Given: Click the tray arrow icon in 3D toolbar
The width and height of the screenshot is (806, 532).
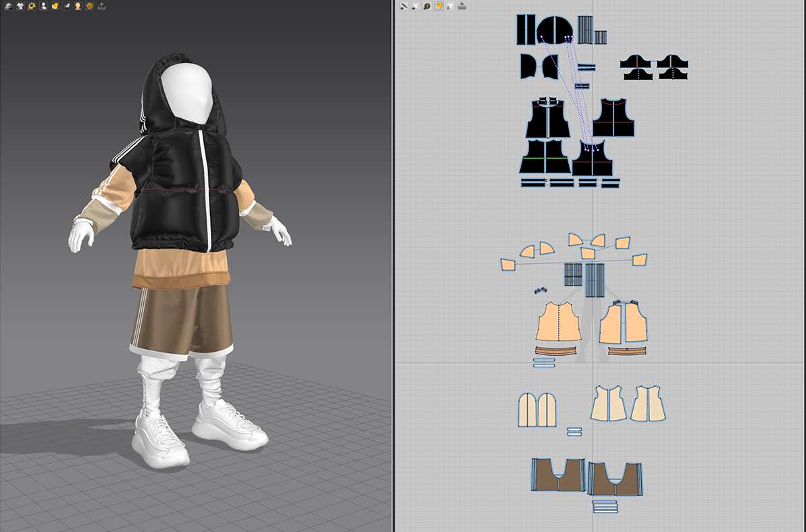Looking at the screenshot, I should 101,6.
